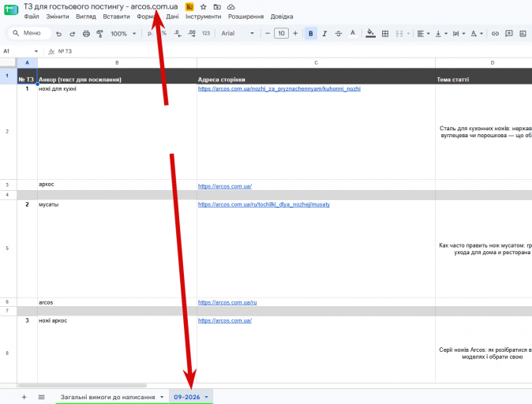Open the arcos.com.ua link in row 3
The height and width of the screenshot is (404, 532).
pos(225,186)
